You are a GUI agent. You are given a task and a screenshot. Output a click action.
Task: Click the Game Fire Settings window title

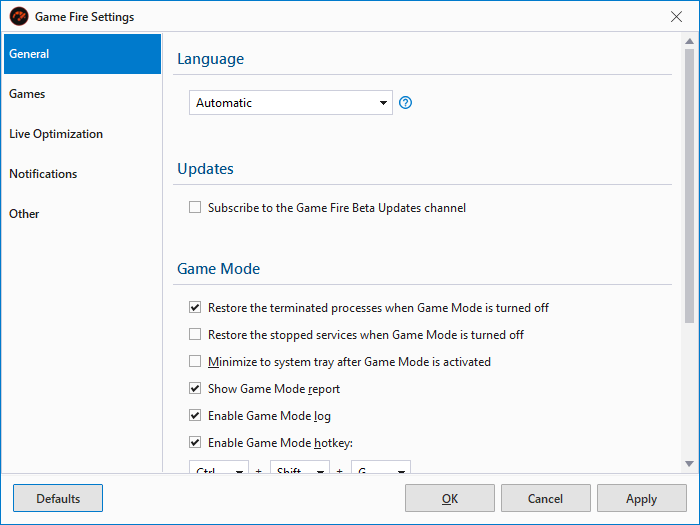84,17
